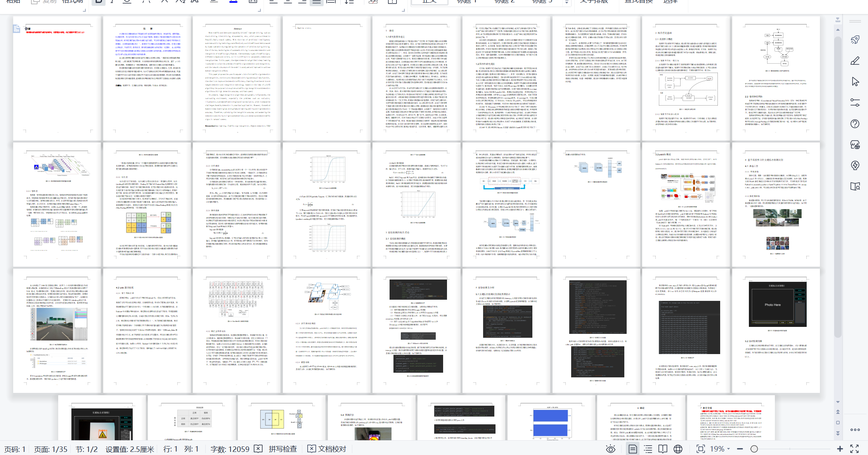The image size is (868, 455).
Task: Click the rocket icon in right sidebar
Action: click(x=855, y=40)
